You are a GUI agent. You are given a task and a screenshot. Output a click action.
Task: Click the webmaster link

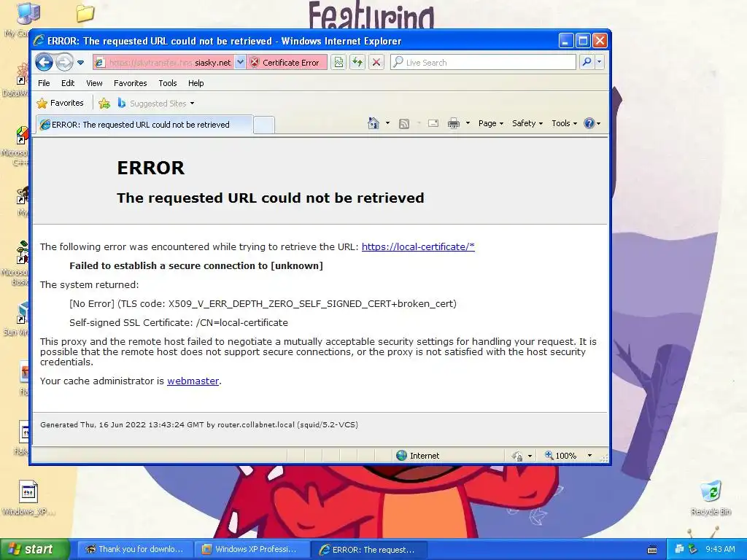(193, 381)
